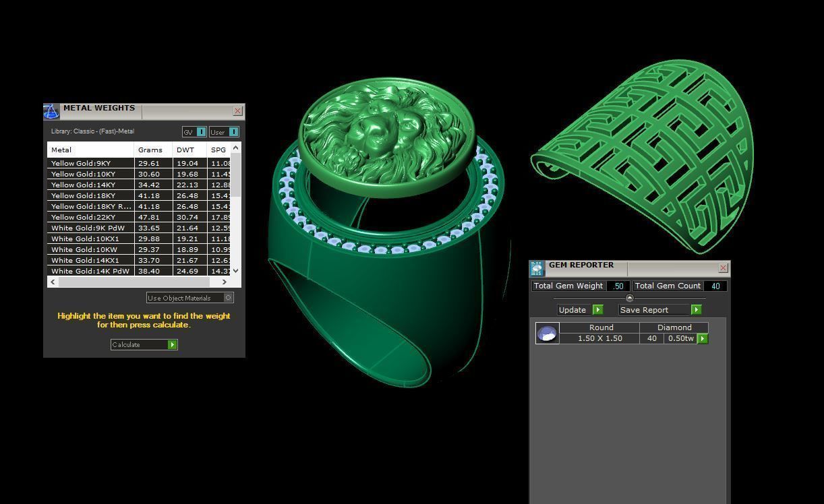Collapse the gem totals with the chevron
The width and height of the screenshot is (824, 504).
coord(630,298)
